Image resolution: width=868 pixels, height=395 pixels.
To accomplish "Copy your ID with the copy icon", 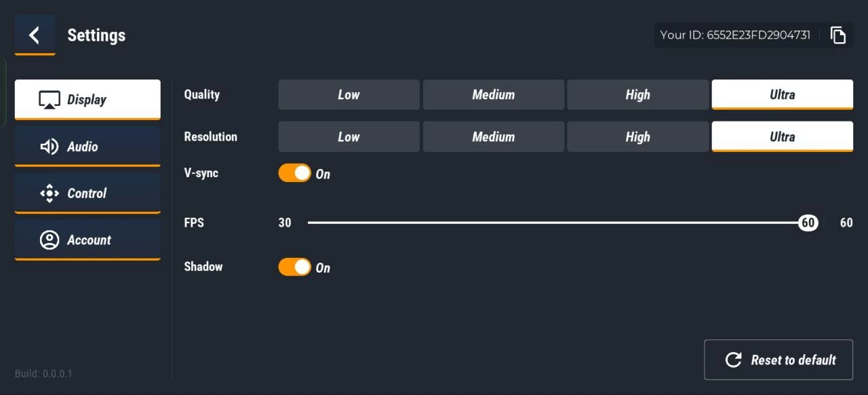I will coord(838,35).
